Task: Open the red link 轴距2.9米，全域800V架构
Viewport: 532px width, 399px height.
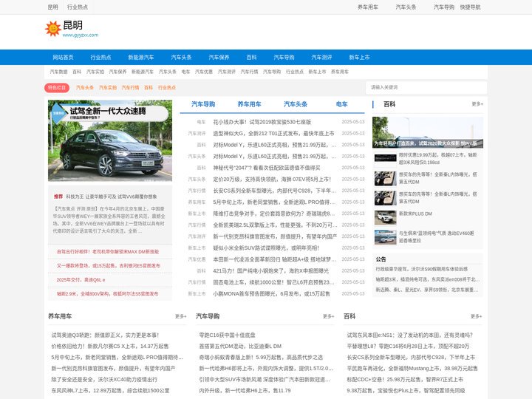Action: [x=107, y=294]
